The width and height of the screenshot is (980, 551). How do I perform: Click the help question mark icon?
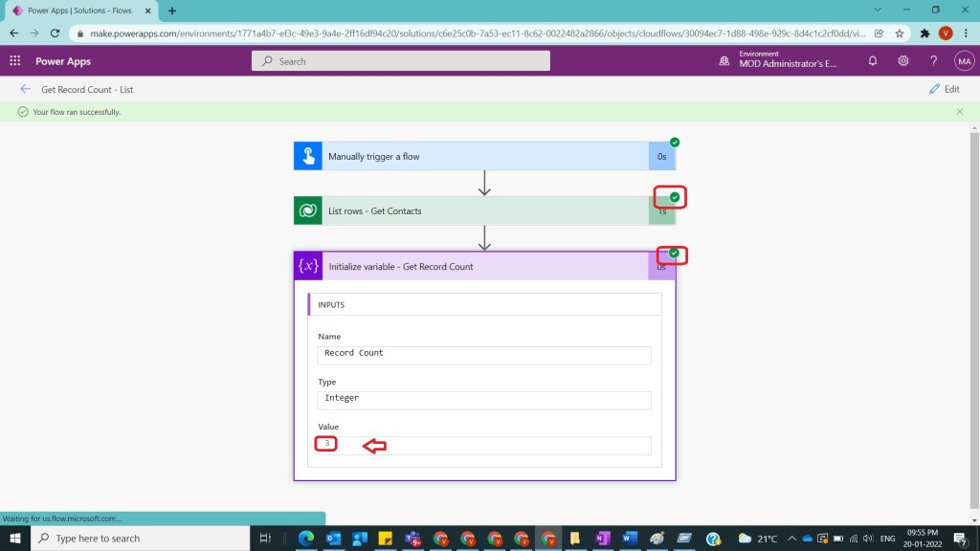(933, 60)
